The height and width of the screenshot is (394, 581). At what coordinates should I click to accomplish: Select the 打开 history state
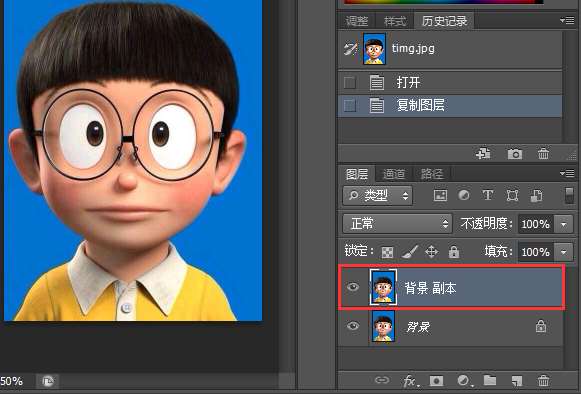[x=450, y=82]
